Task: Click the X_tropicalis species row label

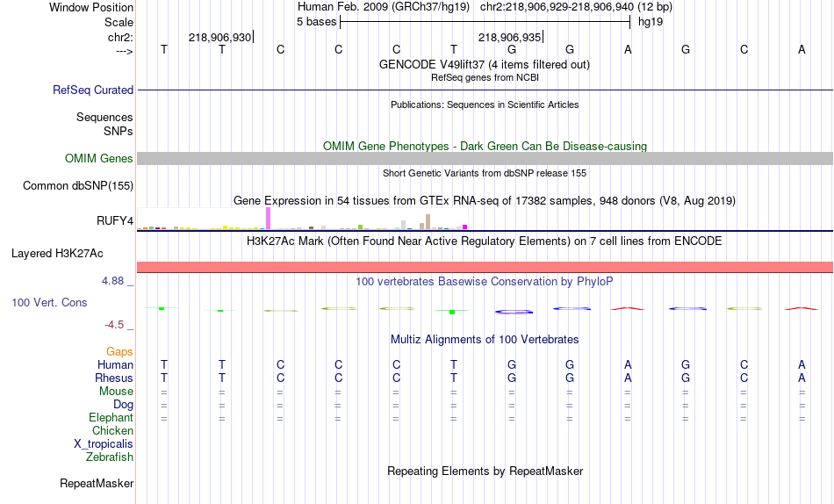Action: tap(104, 444)
